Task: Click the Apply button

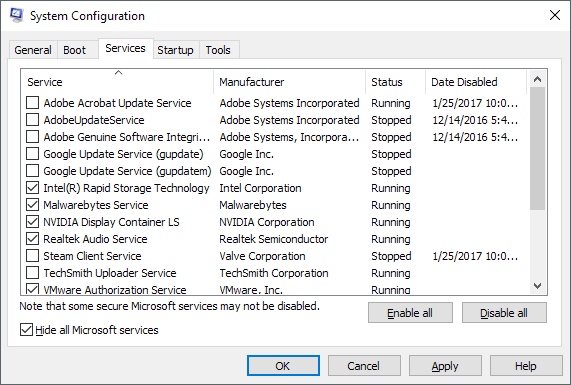Action: [x=445, y=366]
